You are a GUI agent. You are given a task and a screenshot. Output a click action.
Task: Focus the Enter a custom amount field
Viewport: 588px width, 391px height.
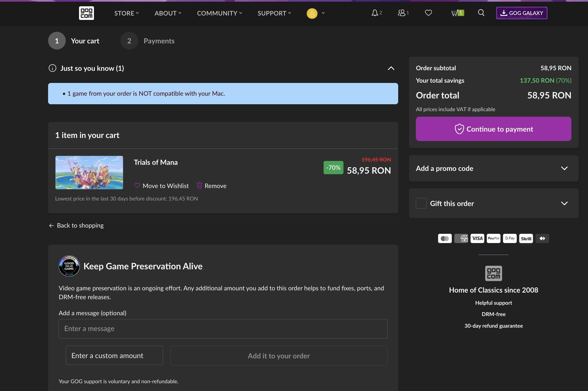coord(114,355)
